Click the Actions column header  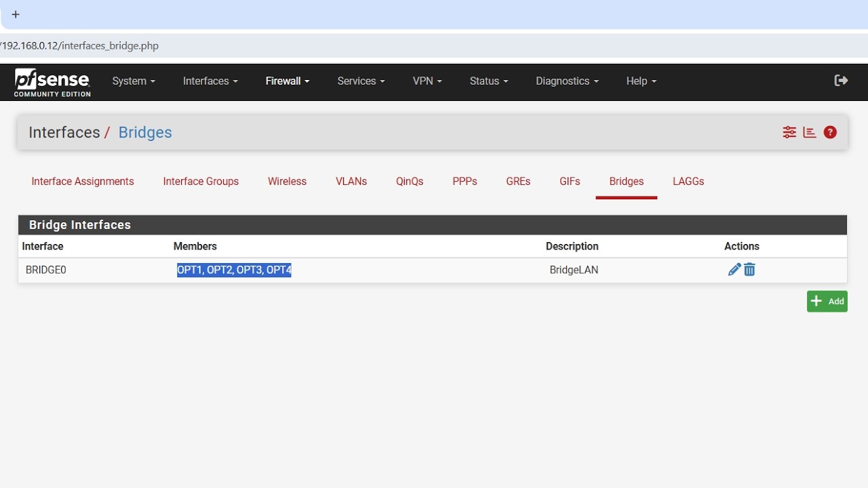pos(742,246)
